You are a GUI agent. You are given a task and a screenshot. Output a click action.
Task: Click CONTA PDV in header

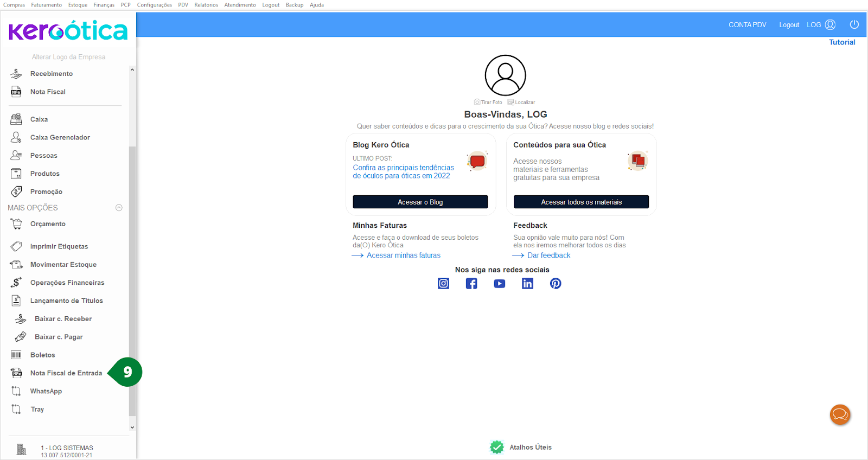point(748,25)
